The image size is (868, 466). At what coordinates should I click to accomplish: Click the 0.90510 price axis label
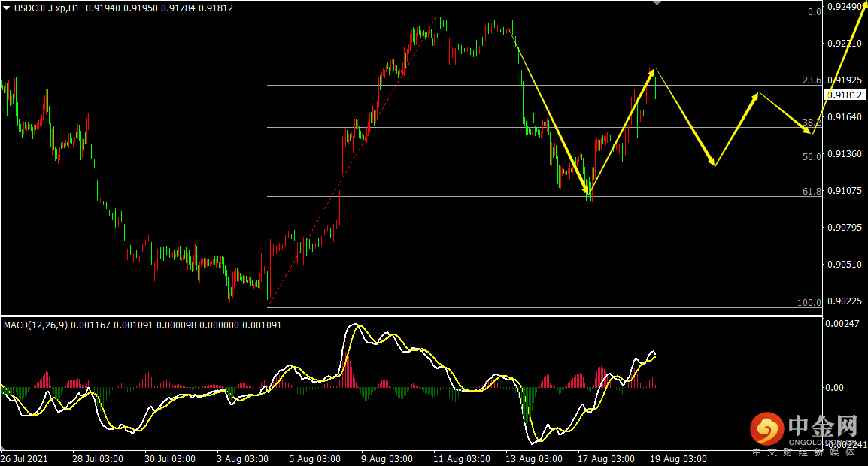845,265
